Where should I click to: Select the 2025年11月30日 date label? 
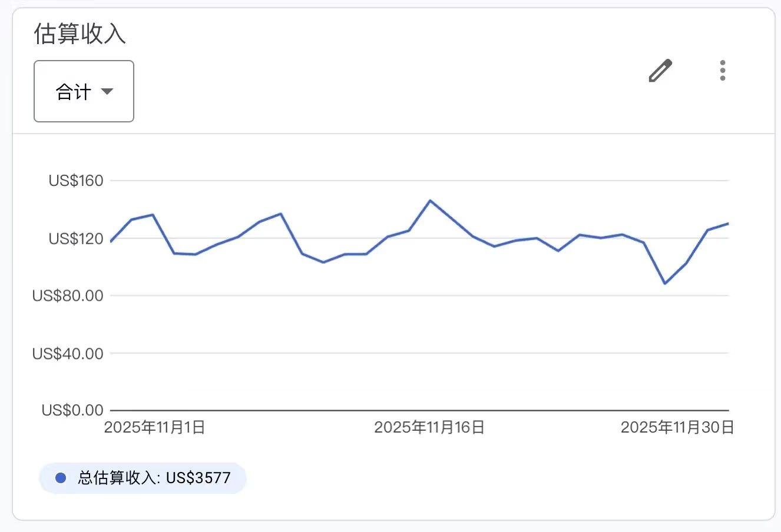point(677,428)
